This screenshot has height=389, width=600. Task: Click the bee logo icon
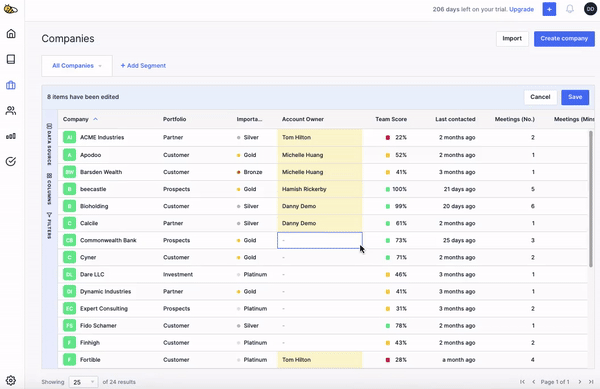[x=10, y=9]
